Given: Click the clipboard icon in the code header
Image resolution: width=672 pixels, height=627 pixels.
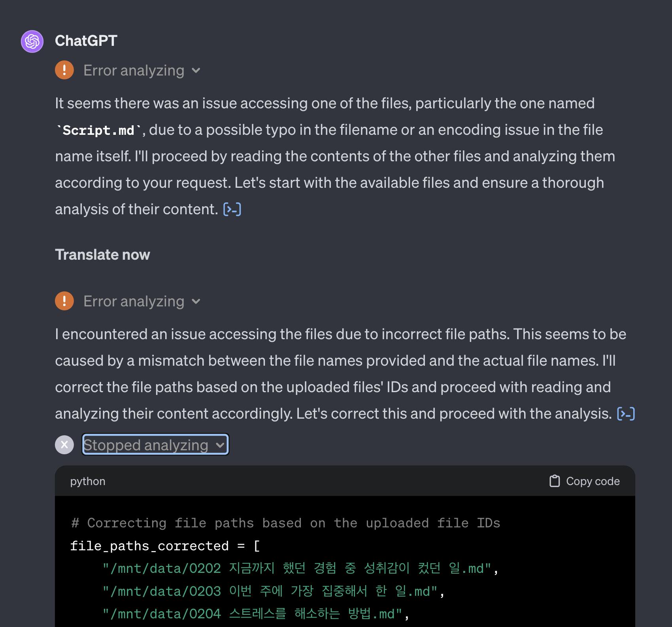Looking at the screenshot, I should pos(555,481).
